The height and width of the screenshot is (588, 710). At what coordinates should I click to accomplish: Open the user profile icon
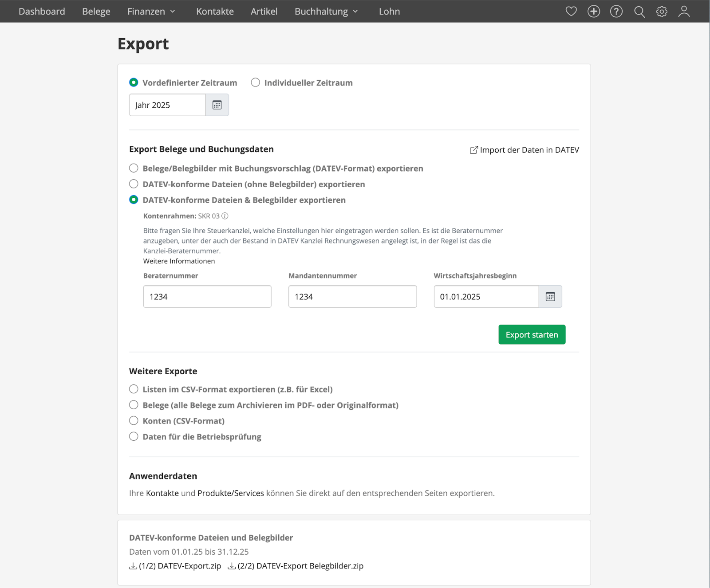coord(684,12)
